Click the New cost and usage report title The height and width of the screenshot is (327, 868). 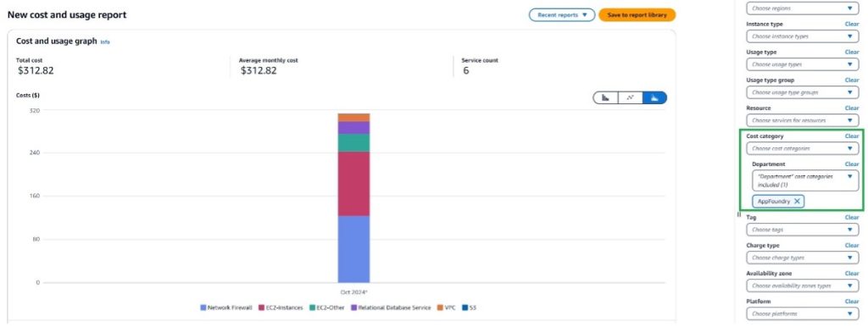click(67, 15)
